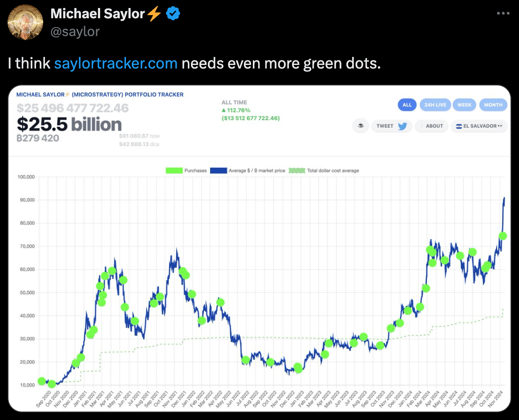This screenshot has height=420, width=519.
Task: Click the 100,000 y-axis label
Action: 26,177
